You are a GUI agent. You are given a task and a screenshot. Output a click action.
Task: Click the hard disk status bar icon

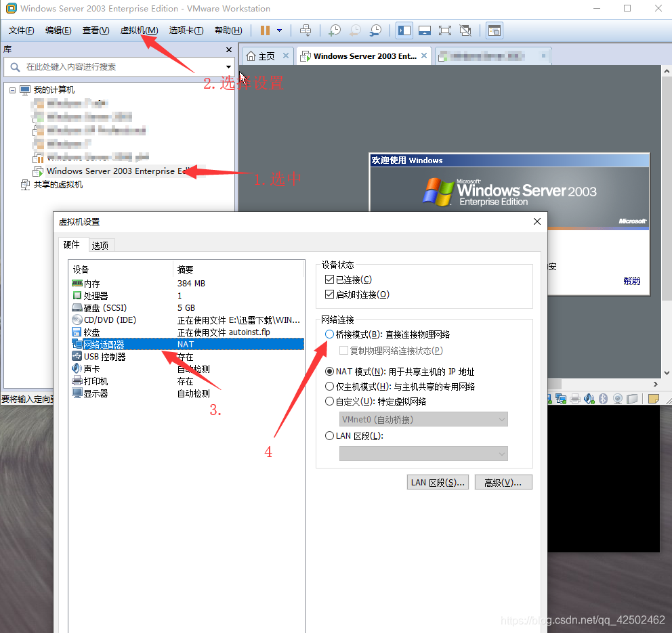click(x=632, y=399)
